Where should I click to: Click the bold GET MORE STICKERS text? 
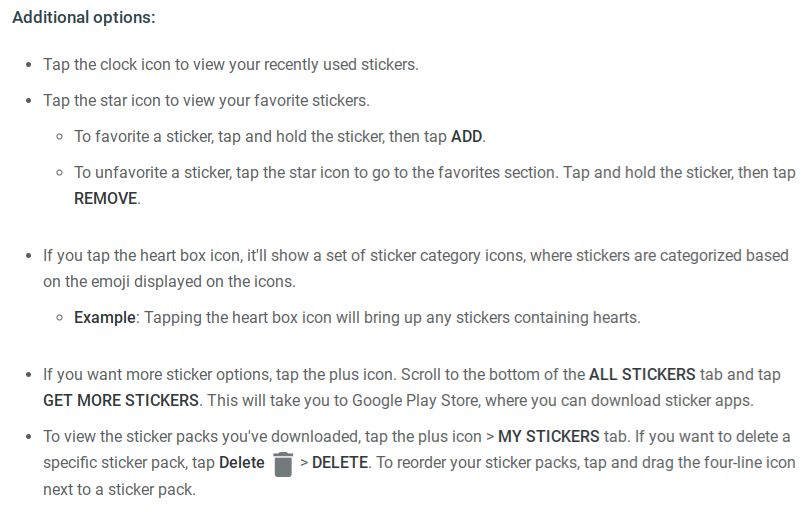(x=121, y=400)
